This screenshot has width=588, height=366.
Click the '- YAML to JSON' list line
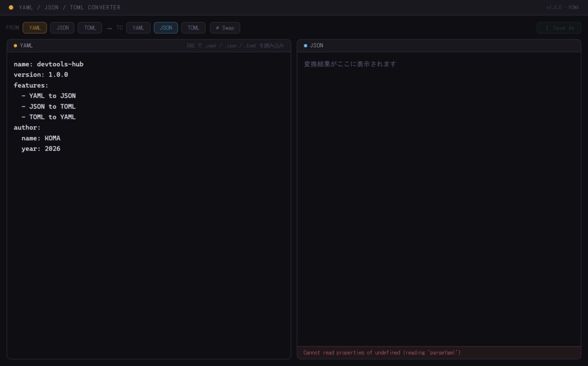point(48,96)
